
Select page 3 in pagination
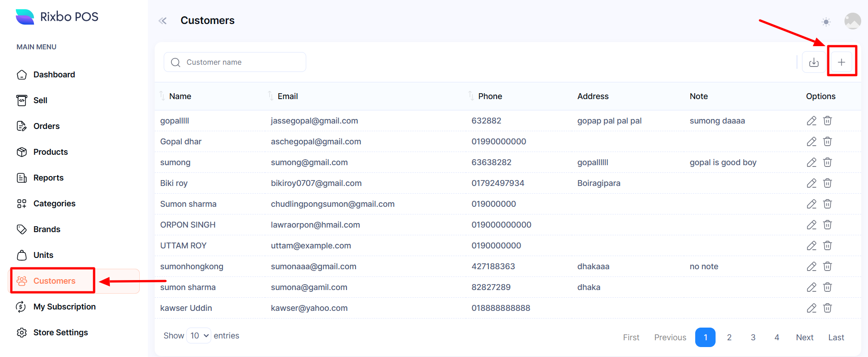coord(753,338)
